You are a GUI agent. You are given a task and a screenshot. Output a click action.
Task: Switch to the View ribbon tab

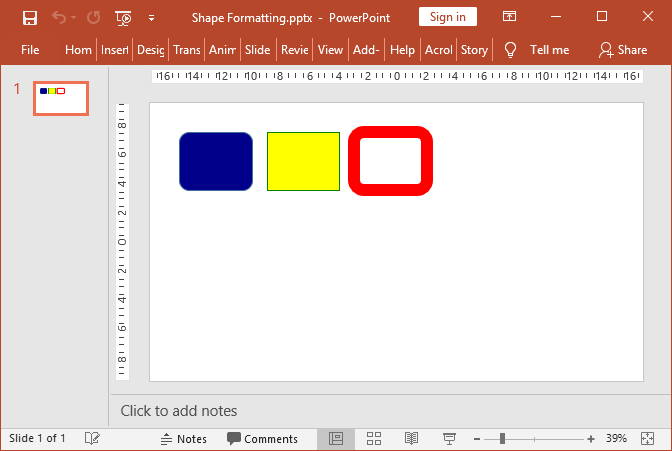[330, 50]
